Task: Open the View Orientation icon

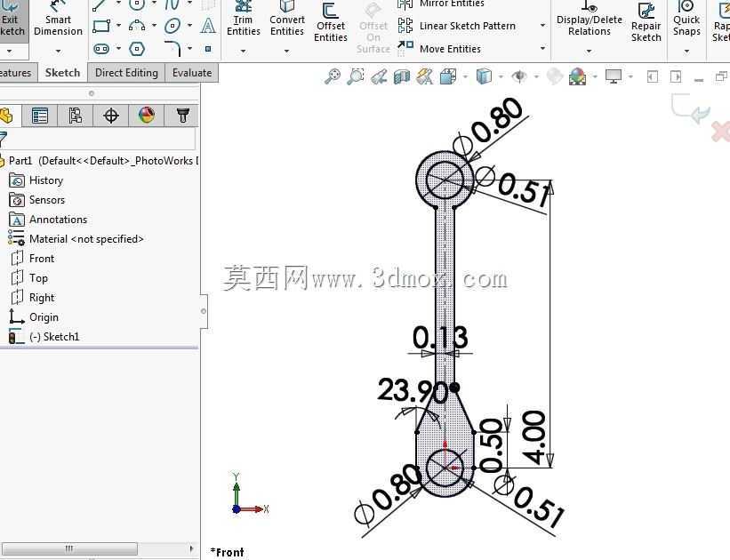Action: click(448, 76)
